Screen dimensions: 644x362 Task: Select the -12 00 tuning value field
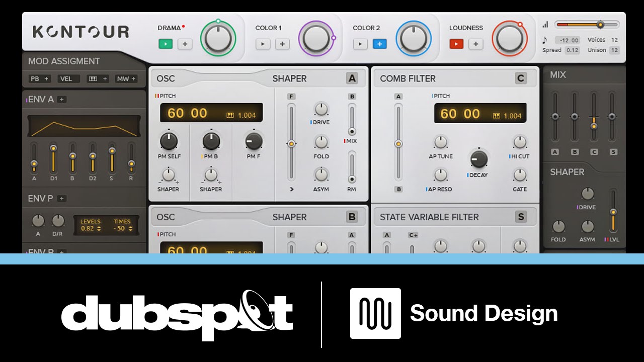568,40
